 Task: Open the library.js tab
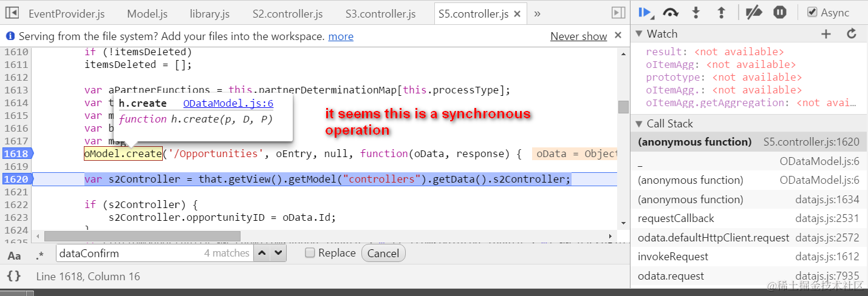(210, 13)
